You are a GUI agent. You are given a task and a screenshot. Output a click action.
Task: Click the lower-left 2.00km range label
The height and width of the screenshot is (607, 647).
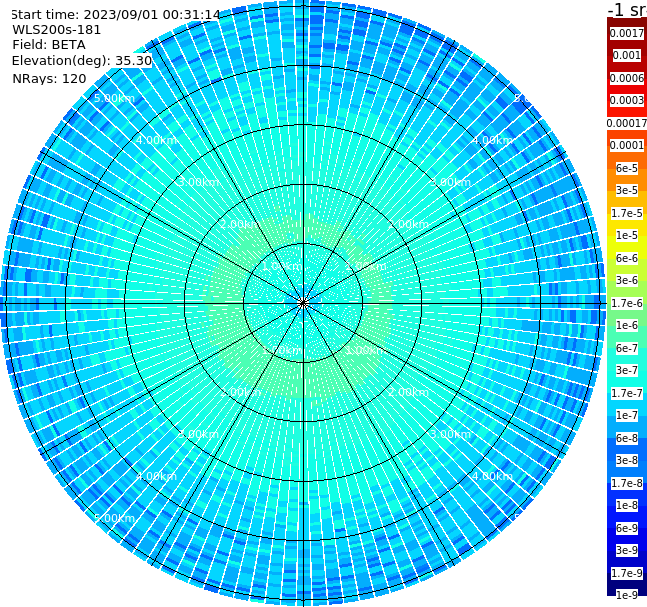coord(241,392)
